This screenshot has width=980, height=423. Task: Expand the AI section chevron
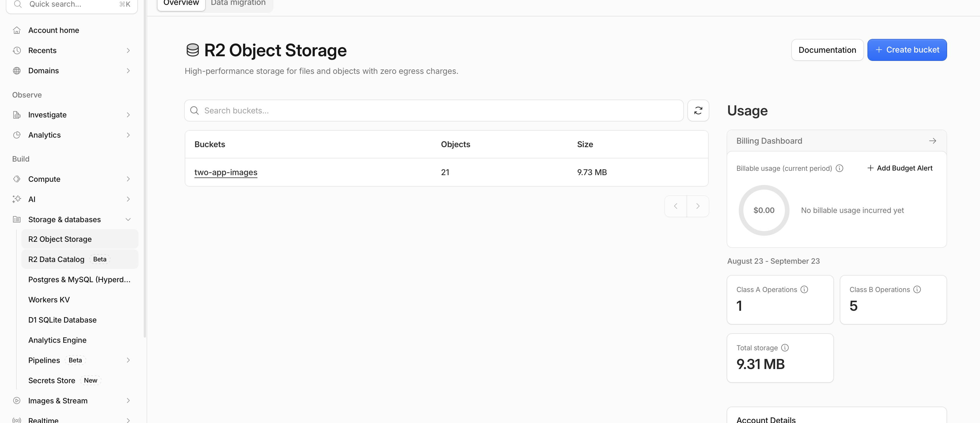128,199
